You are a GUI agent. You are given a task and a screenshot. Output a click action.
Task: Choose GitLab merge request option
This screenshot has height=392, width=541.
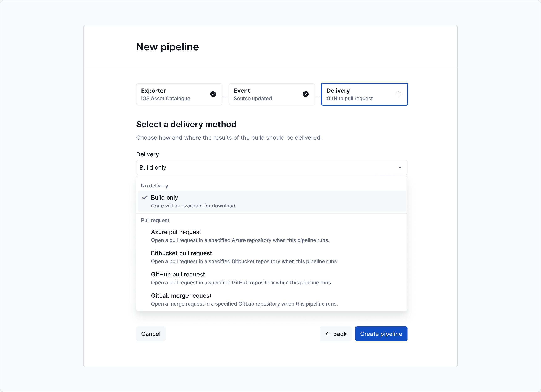272,300
